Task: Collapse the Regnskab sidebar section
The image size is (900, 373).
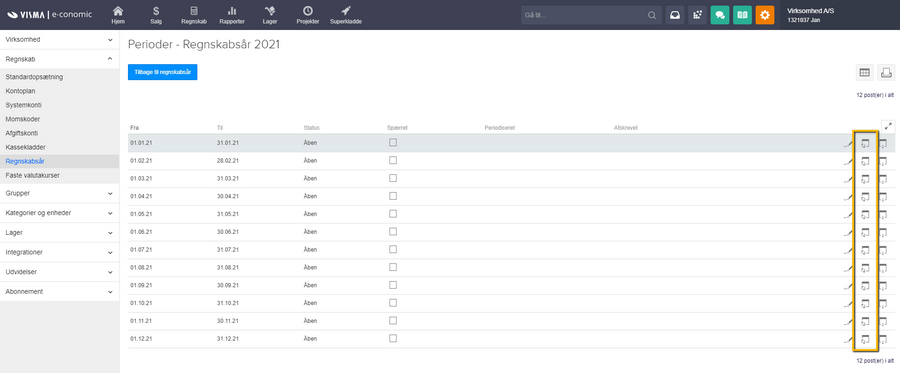Action: (59, 59)
